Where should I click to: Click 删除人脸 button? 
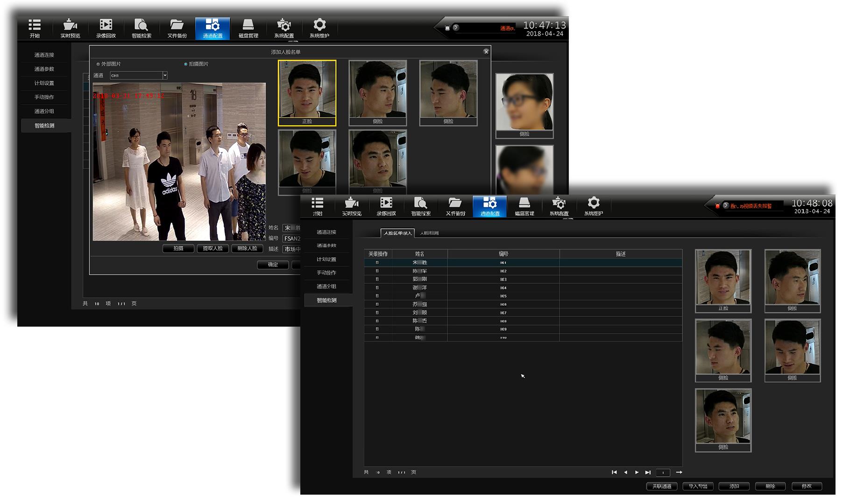248,248
